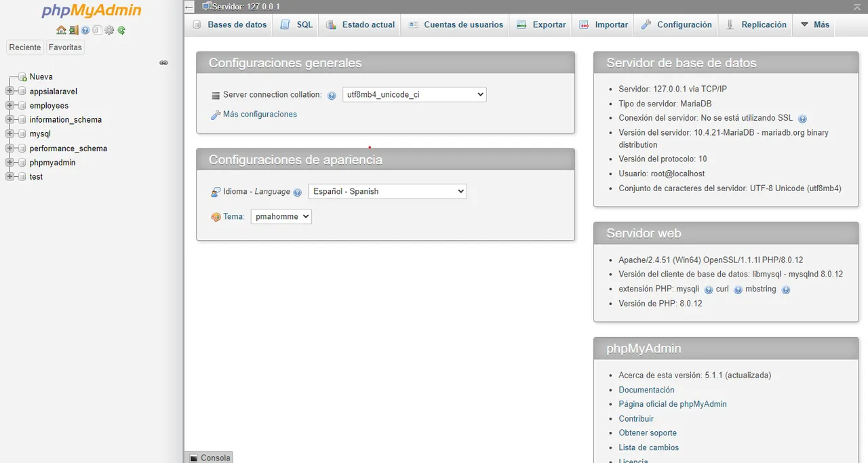
Task: Click the log out door icon
Action: 73,30
